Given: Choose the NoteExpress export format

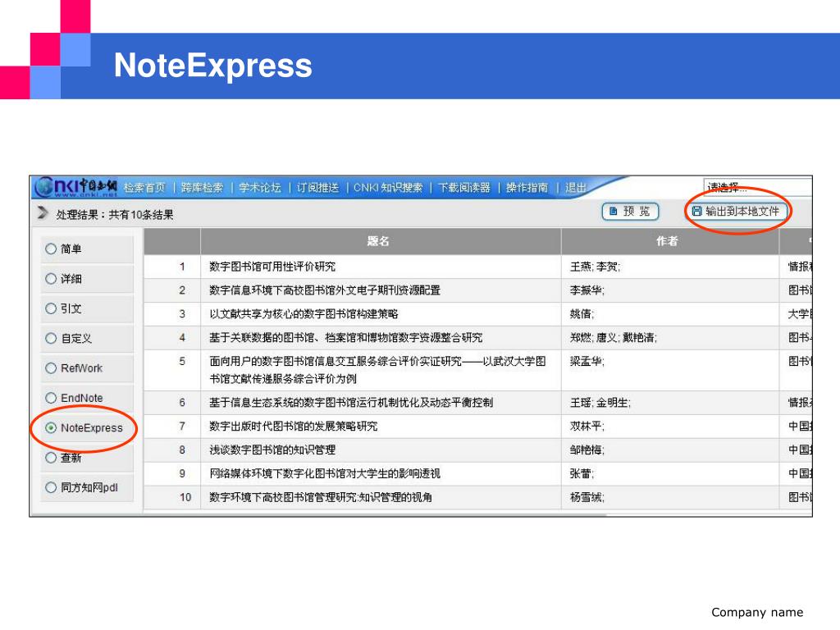Looking at the screenshot, I should pyautogui.click(x=51, y=427).
